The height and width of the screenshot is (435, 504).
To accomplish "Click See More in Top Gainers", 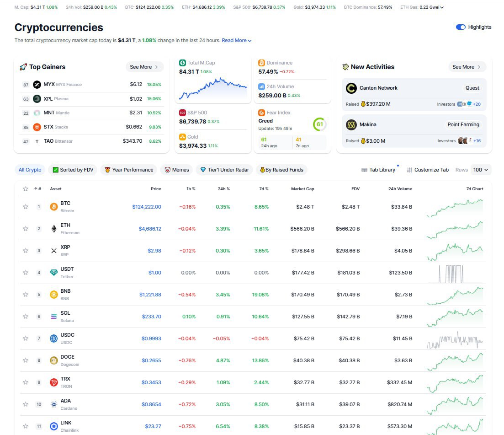I will [x=143, y=67].
